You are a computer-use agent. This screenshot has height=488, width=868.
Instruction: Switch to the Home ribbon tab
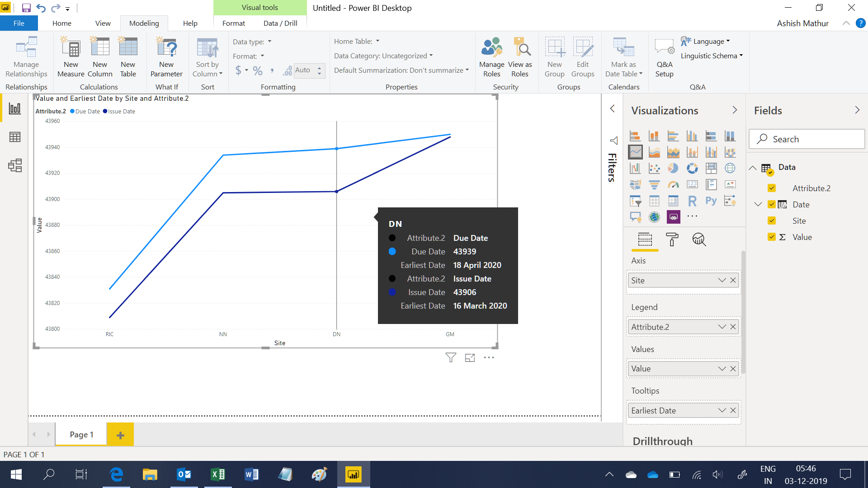[61, 23]
